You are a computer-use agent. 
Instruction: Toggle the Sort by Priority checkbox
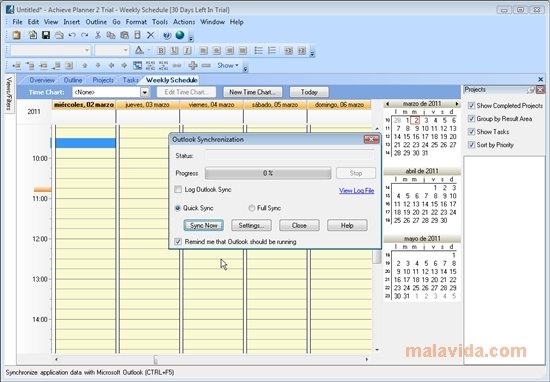click(x=472, y=145)
